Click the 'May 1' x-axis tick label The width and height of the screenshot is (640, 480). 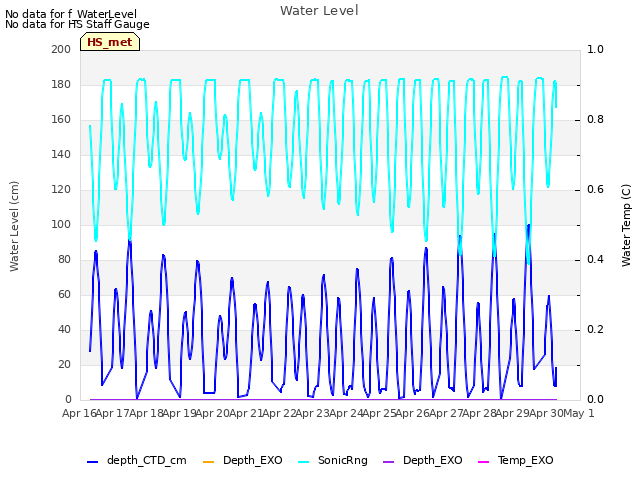coord(579,413)
